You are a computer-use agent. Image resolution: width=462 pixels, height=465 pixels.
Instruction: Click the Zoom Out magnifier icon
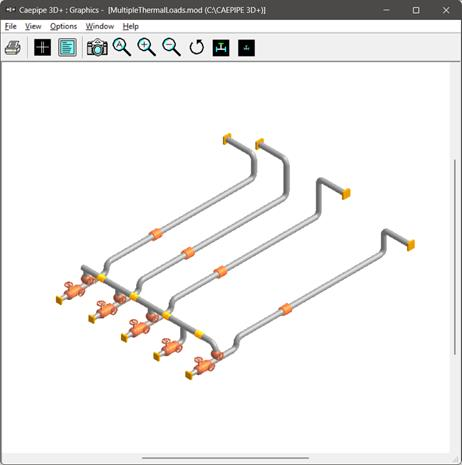coord(172,47)
